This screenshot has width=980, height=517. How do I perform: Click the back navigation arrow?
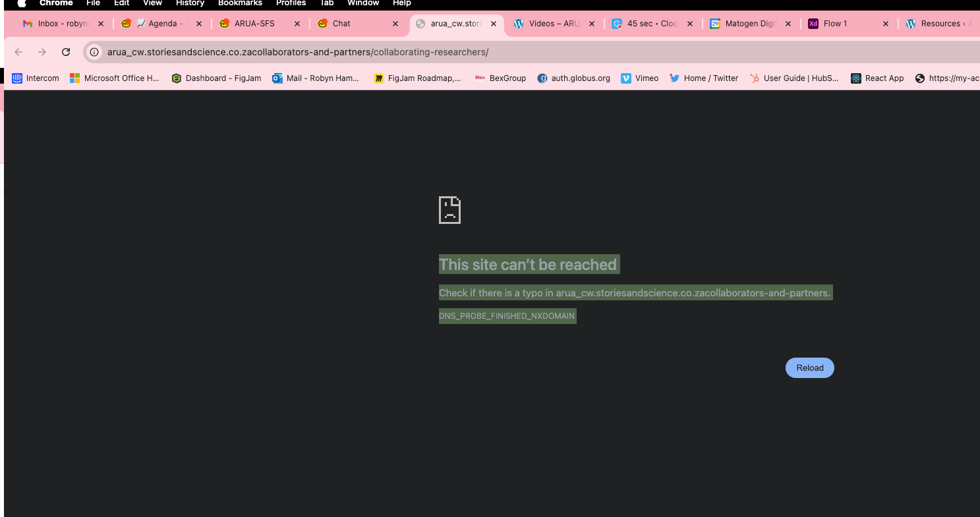18,52
